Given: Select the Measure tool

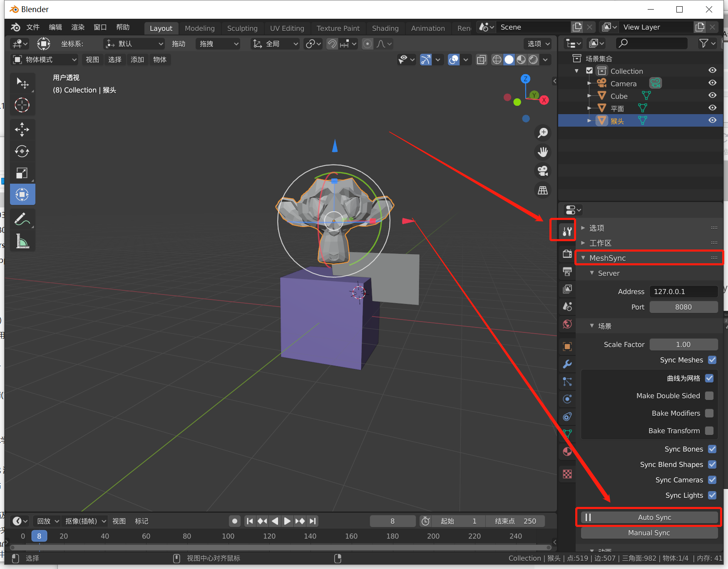Looking at the screenshot, I should click(22, 241).
